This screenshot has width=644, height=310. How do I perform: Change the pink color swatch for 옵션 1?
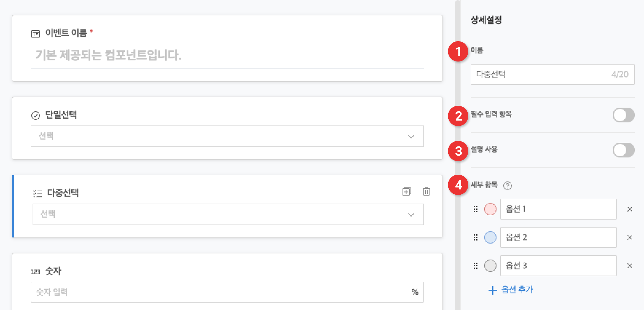pyautogui.click(x=490, y=209)
